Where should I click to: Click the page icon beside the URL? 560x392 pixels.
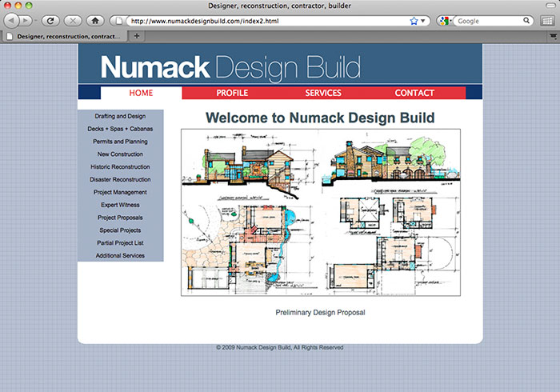coord(119,21)
